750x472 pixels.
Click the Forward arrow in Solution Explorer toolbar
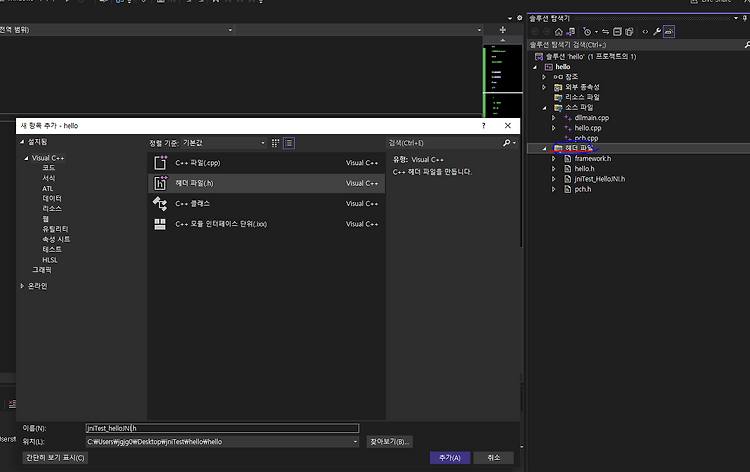[546, 32]
